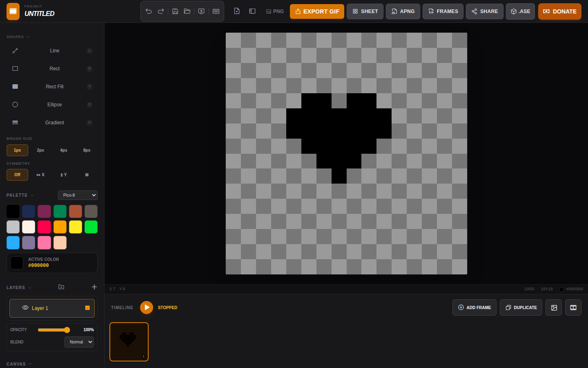Click the keyboard shortcuts icon
Viewport: 588px width, 368px height.
[216, 11]
